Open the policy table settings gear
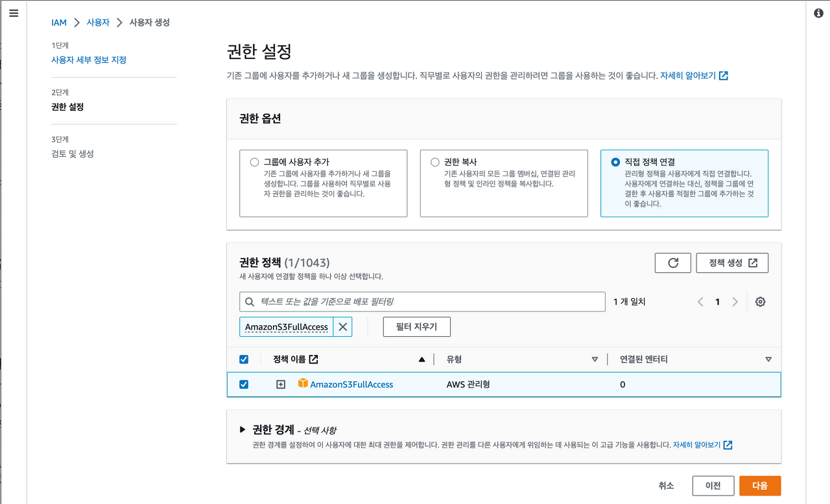830x504 pixels. point(761,302)
